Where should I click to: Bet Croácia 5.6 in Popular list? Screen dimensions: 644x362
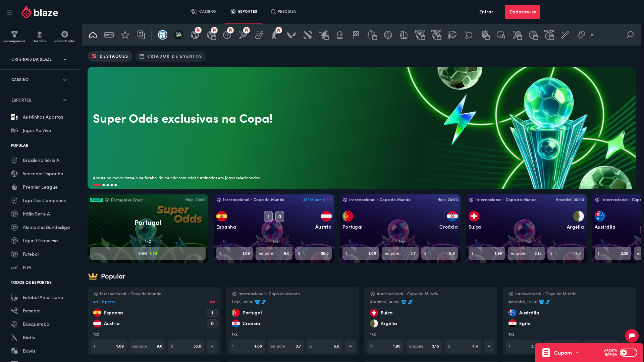(324, 346)
